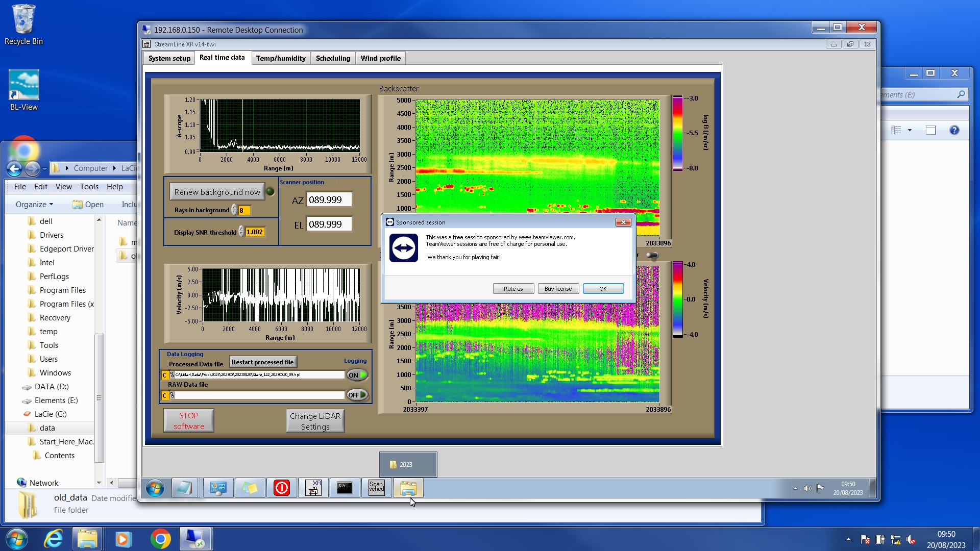Image resolution: width=980 pixels, height=551 pixels.
Task: Open Internet Explorer from the local taskbar
Action: click(x=53, y=539)
